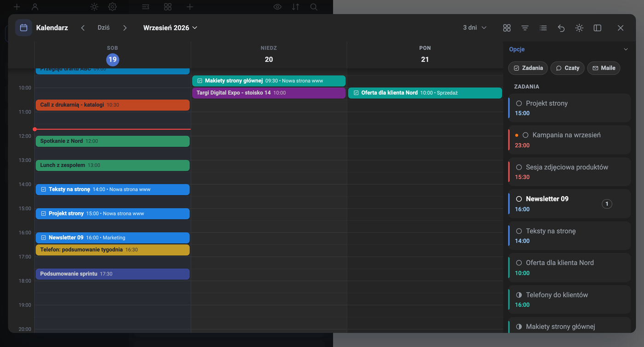Toggle the Makiety strony głównej sidebar status circle
The width and height of the screenshot is (644, 347).
(x=519, y=327)
